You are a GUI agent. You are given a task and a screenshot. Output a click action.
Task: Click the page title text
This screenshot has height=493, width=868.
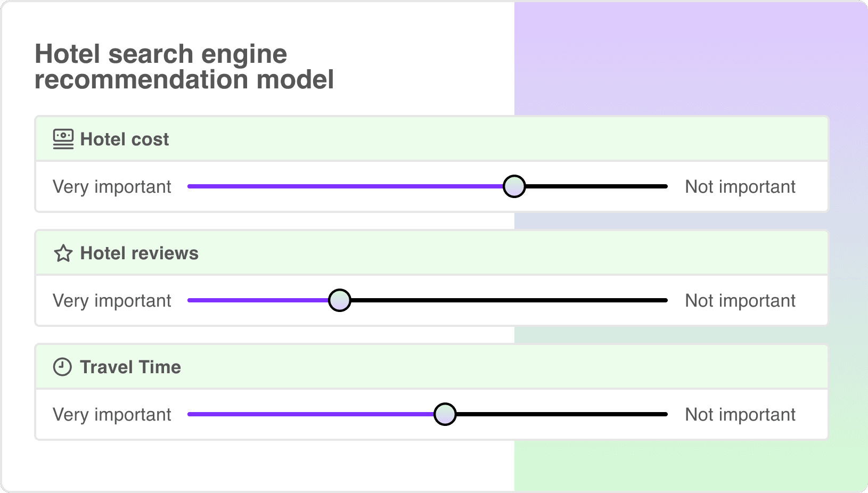click(184, 67)
